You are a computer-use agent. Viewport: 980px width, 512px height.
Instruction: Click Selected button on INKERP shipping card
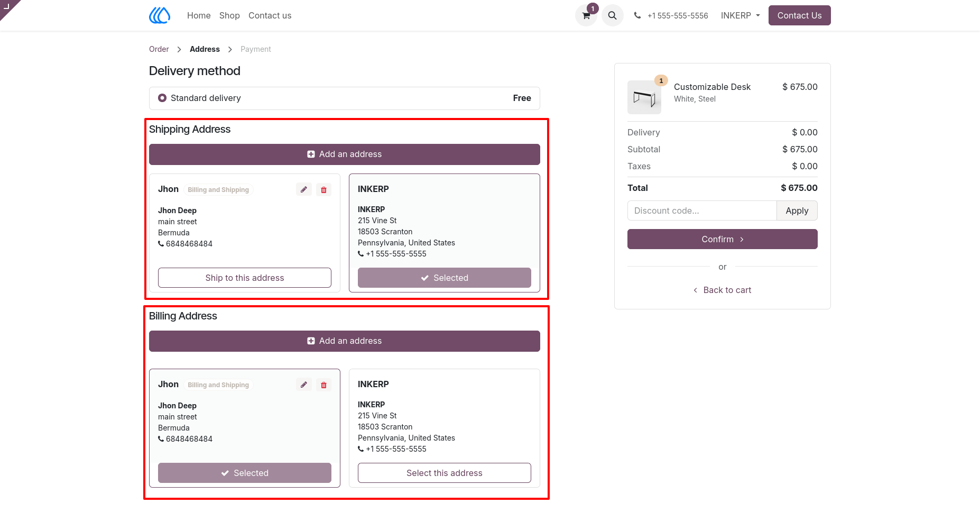444,278
